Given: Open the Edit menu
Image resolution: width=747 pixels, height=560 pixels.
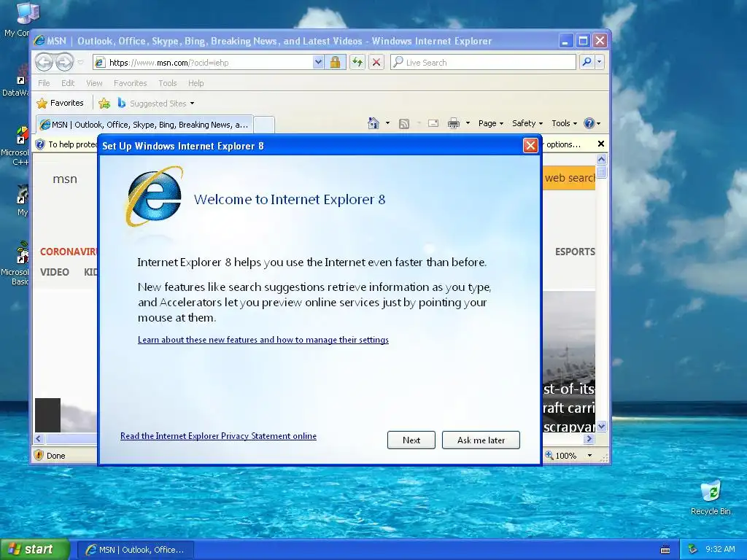Looking at the screenshot, I should coord(68,83).
